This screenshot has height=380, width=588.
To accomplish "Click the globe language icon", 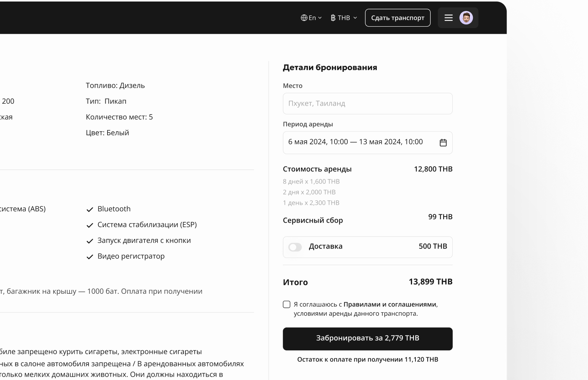I will point(304,18).
